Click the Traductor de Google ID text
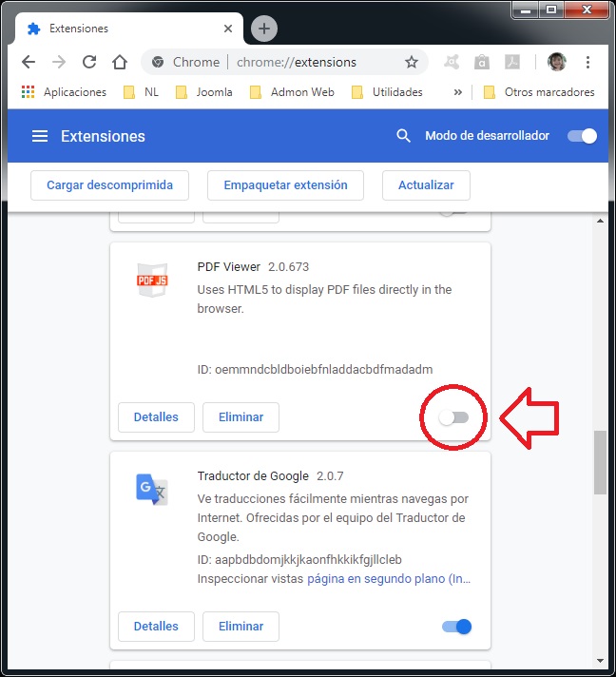 pos(299,559)
